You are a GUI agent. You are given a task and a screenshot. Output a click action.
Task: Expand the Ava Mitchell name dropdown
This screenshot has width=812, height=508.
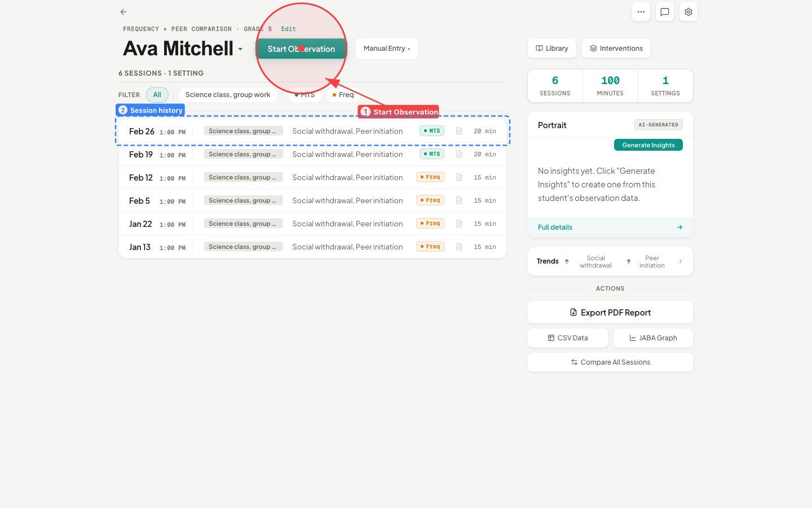[x=240, y=49]
